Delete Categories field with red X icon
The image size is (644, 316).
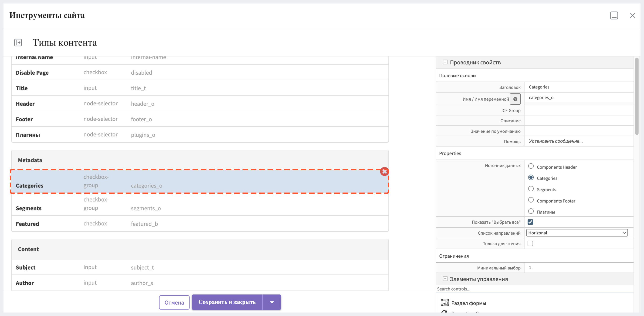click(x=384, y=171)
